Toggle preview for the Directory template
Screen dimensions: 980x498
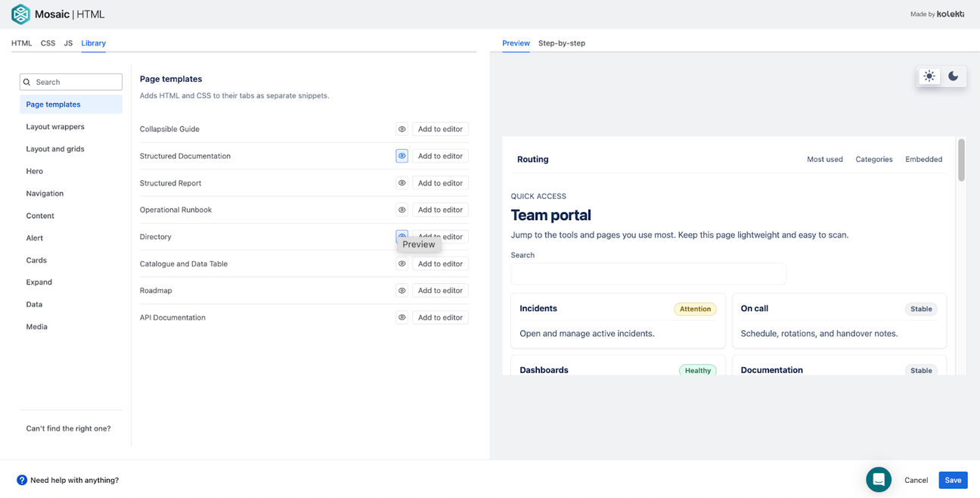402,236
